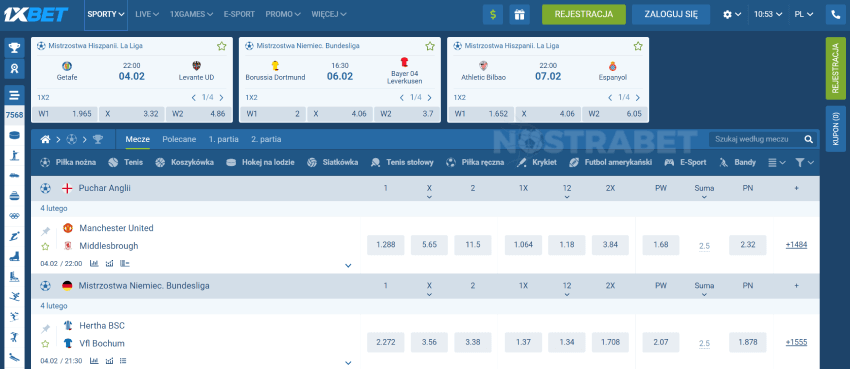Open the award ribbon sidebar icon
Viewport: 850px width, 369px height.
tap(14, 69)
